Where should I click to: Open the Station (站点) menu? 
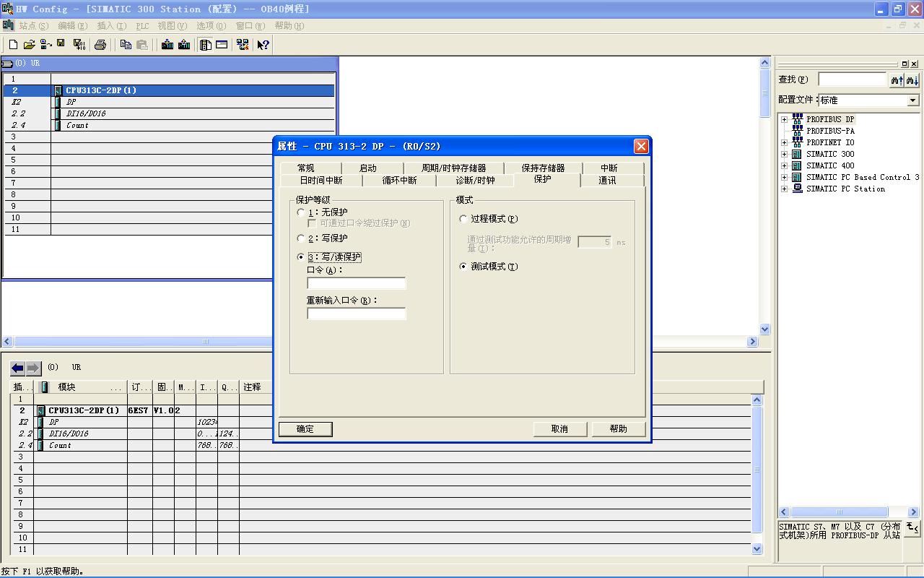click(34, 26)
